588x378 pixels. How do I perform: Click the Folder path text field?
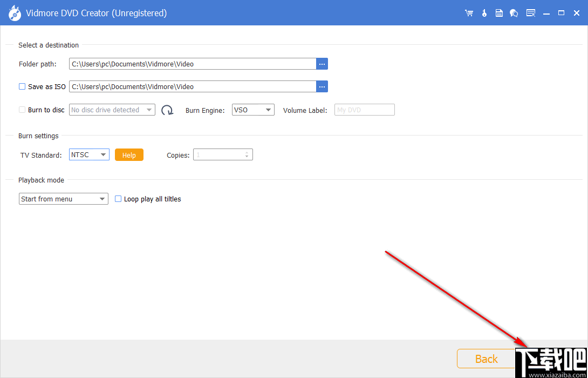click(x=193, y=64)
